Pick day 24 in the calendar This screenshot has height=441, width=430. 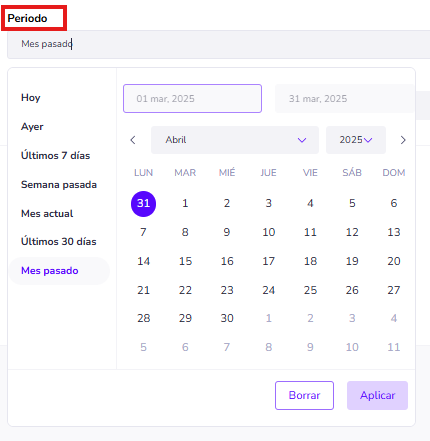(x=269, y=290)
